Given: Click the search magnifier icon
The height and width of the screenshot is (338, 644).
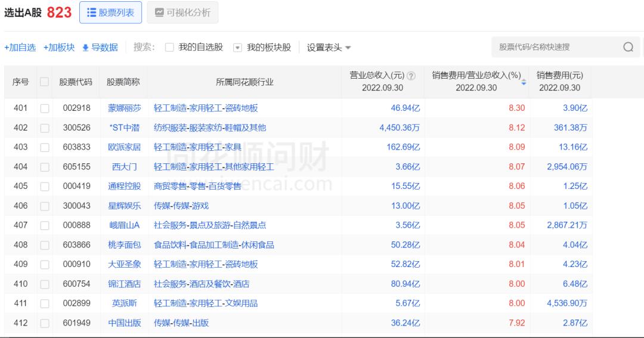Looking at the screenshot, I should pyautogui.click(x=628, y=47).
